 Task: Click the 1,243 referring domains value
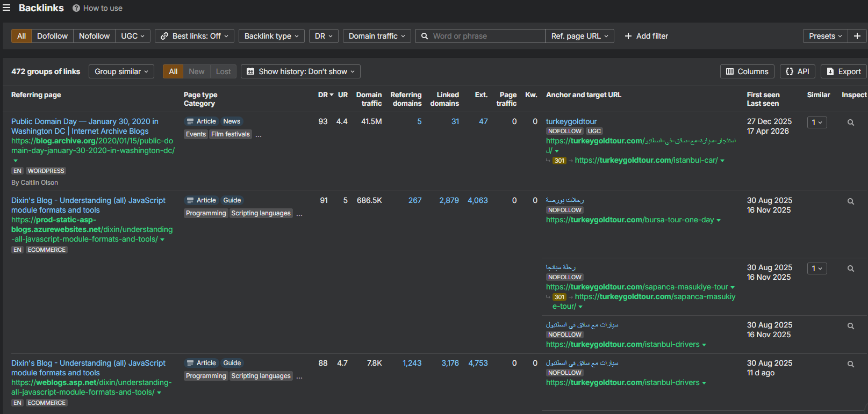pos(412,363)
